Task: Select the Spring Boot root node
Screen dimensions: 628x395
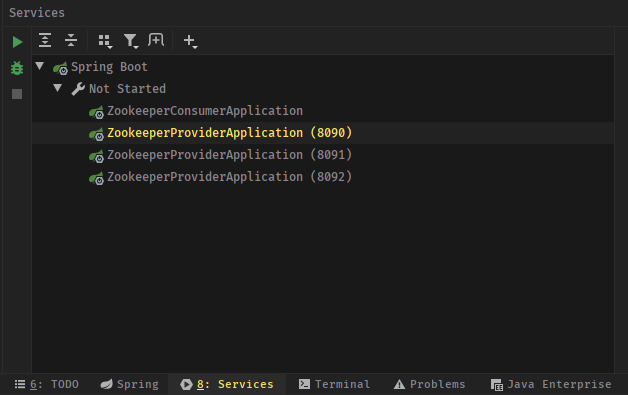Action: [x=109, y=67]
